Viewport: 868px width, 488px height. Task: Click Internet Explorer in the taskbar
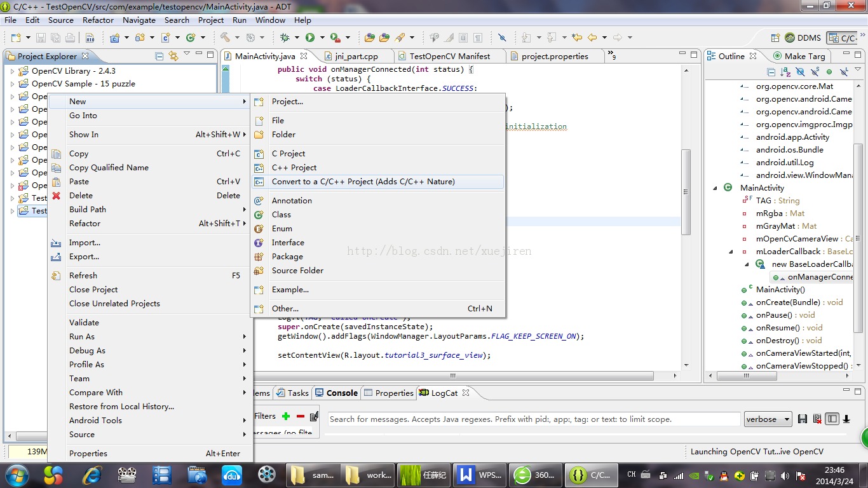click(x=93, y=475)
